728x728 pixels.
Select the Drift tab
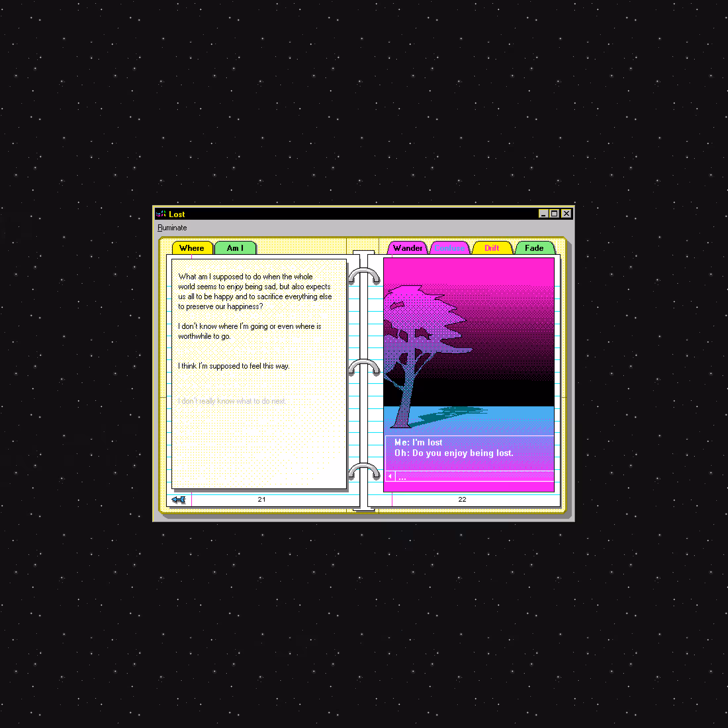492,248
